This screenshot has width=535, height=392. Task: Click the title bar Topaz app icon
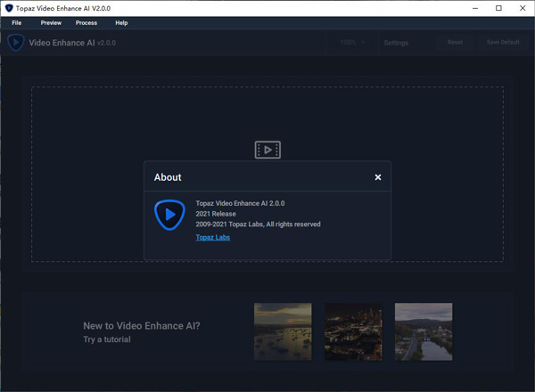pos(9,8)
